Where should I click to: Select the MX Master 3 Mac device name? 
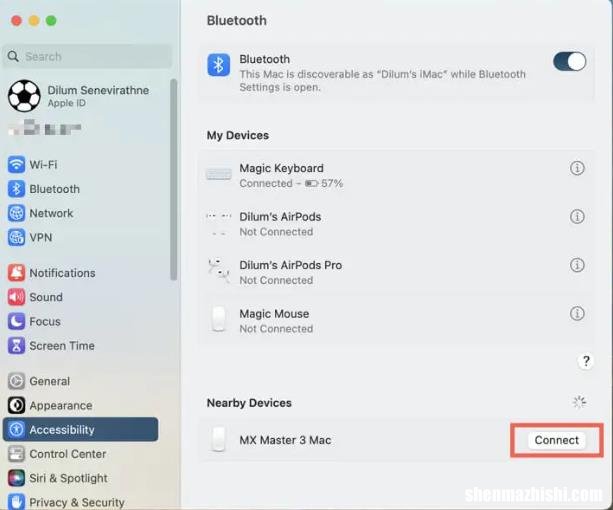click(285, 440)
